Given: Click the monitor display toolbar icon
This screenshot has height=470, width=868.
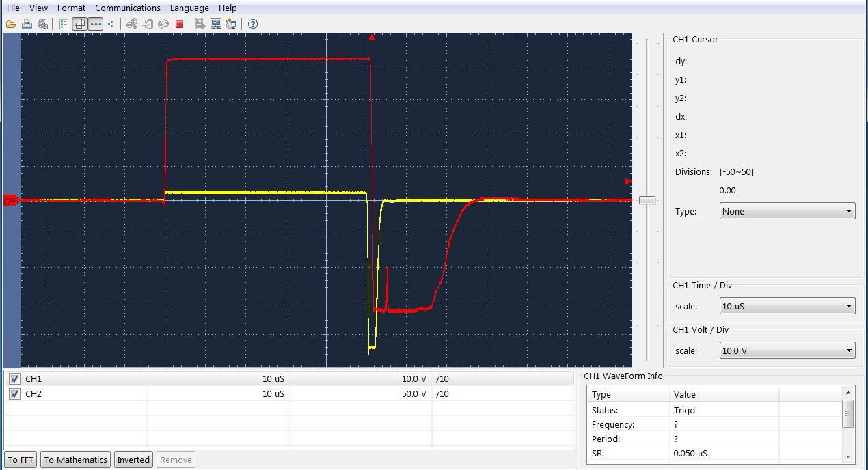Looking at the screenshot, I should [216, 24].
